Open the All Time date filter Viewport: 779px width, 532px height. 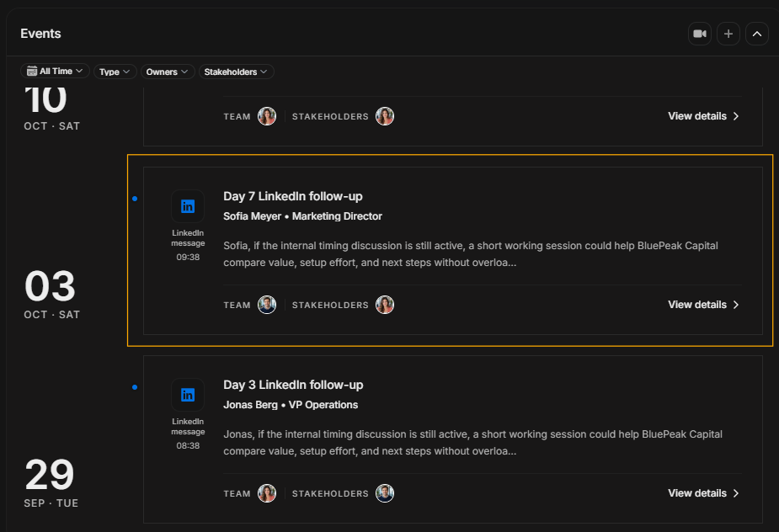(x=55, y=71)
